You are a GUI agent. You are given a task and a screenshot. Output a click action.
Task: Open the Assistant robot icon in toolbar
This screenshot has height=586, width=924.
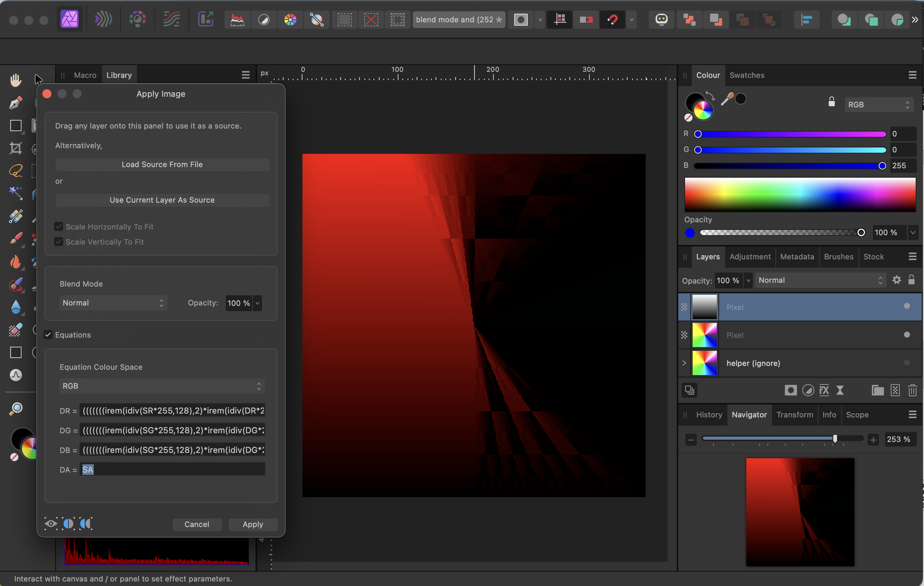661,20
